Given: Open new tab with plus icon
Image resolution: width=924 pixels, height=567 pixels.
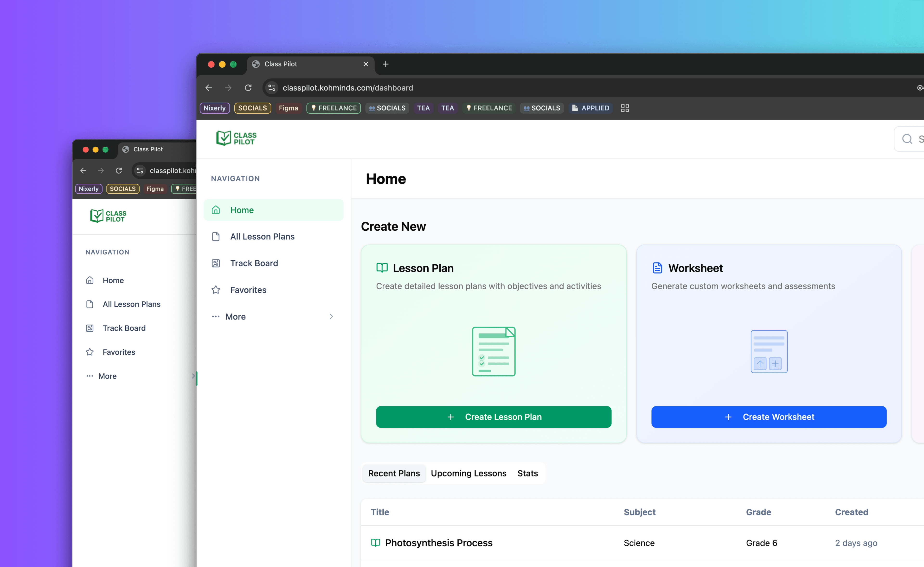Looking at the screenshot, I should pos(385,64).
